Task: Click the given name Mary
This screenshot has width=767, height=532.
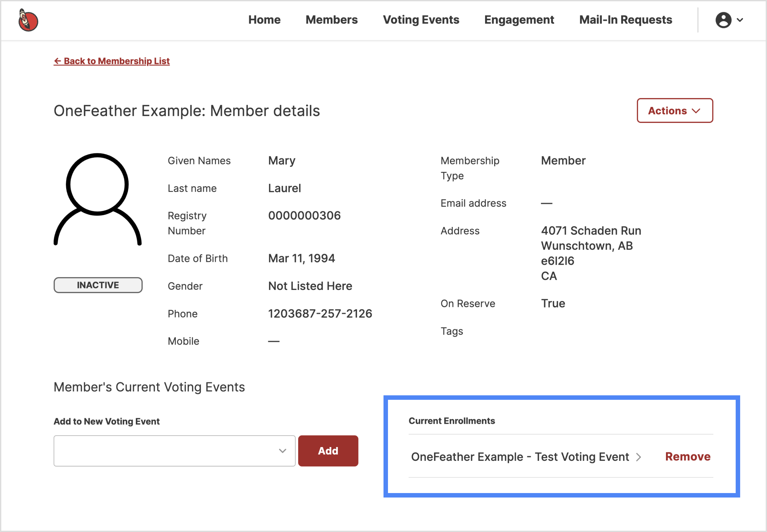Action: tap(282, 161)
